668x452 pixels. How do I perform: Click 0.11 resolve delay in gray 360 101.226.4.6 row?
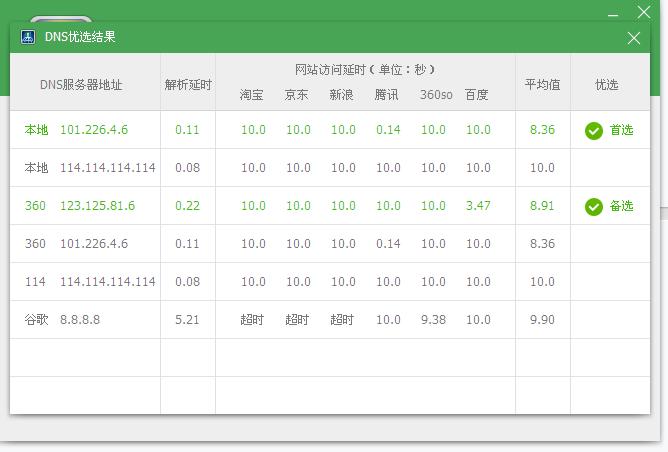click(187, 243)
